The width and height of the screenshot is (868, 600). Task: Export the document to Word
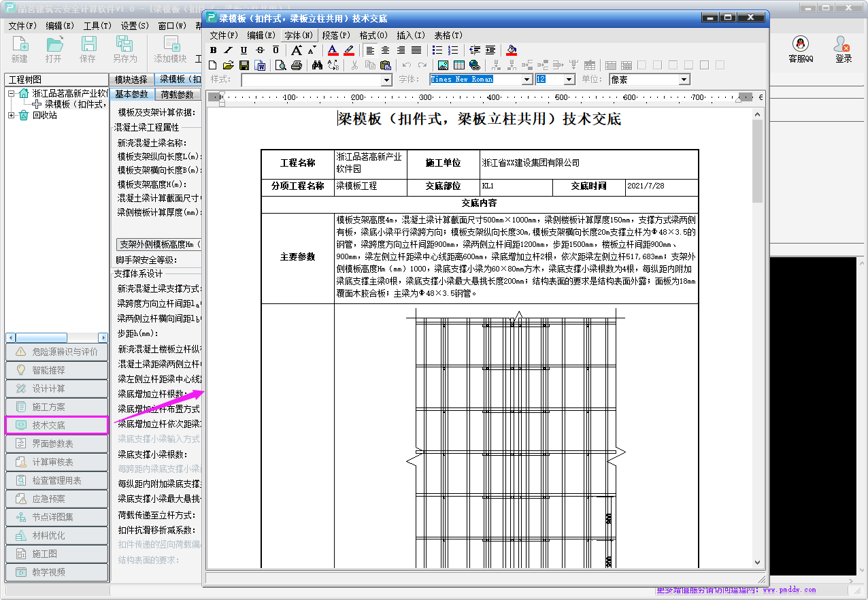(260, 65)
